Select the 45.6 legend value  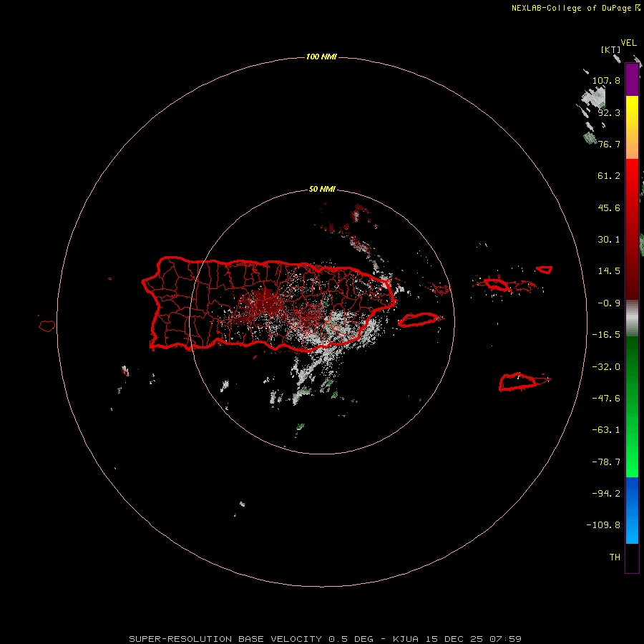[x=609, y=208]
